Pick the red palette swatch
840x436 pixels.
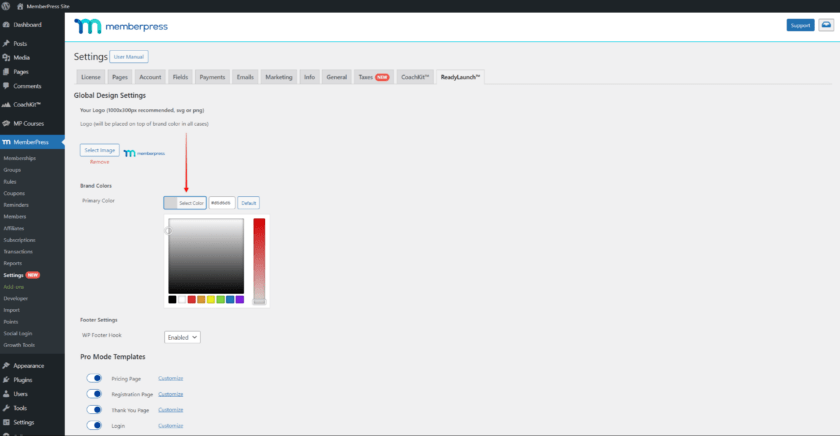(x=191, y=299)
